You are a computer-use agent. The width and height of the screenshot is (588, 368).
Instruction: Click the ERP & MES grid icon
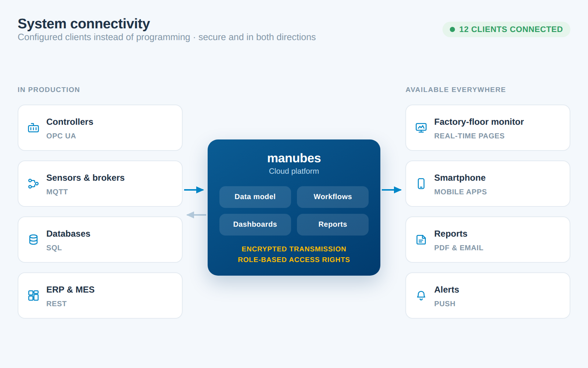33,296
